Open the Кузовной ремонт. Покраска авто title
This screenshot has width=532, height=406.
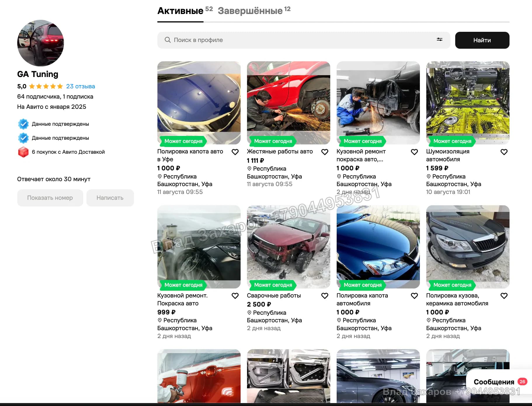pyautogui.click(x=182, y=299)
